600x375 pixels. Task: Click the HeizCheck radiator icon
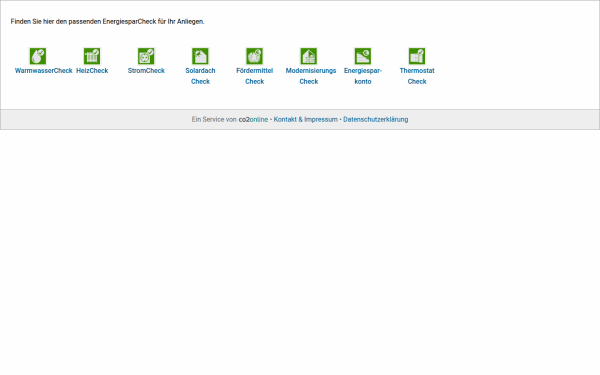click(x=92, y=56)
